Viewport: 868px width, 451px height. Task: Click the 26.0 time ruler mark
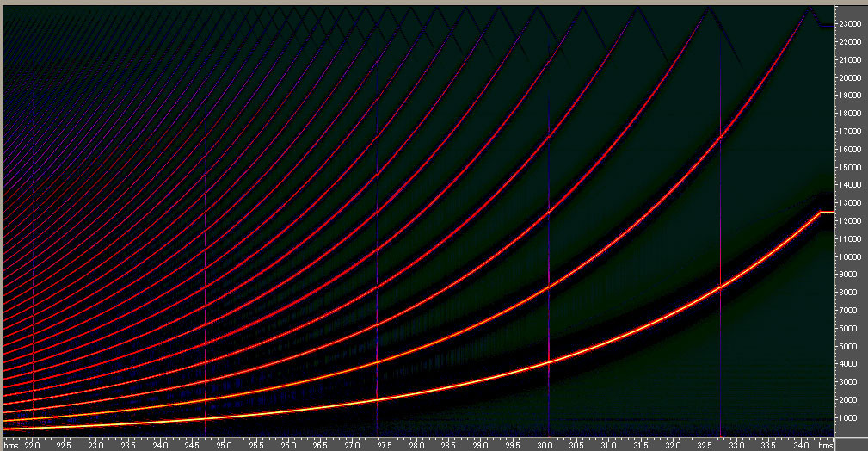click(288, 445)
